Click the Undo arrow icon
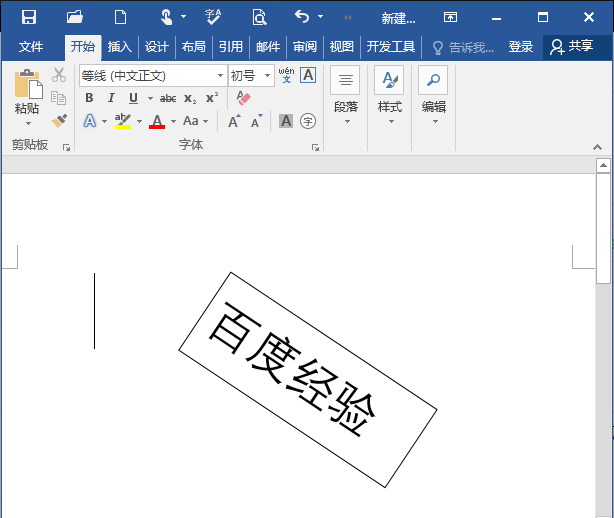Viewport: 614px width, 518px height. click(x=302, y=16)
